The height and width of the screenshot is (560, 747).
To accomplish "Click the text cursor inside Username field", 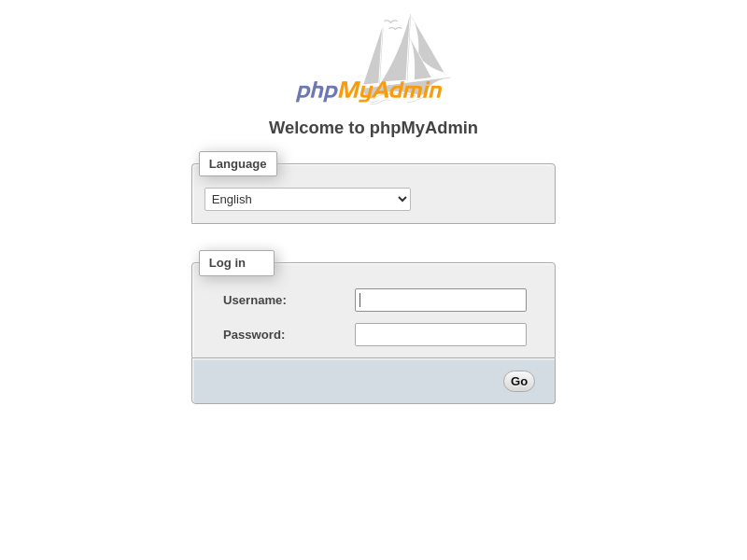I will click(360, 300).
